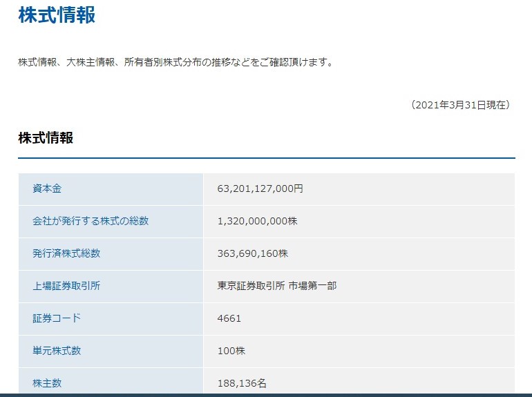Viewport: 532px width, 397px height.
Task: Select the 会社が発行する株式の総数 label
Action: 91,221
